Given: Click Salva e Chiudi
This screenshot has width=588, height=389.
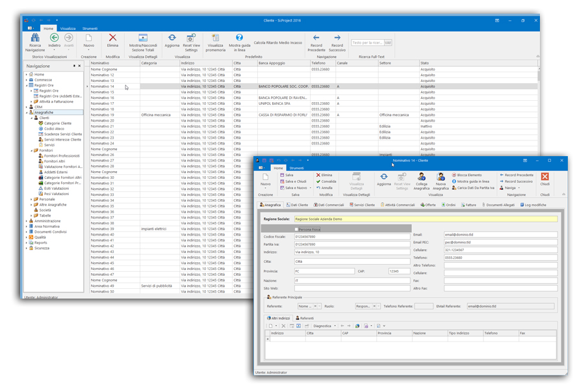Looking at the screenshot, I should click(293, 181).
